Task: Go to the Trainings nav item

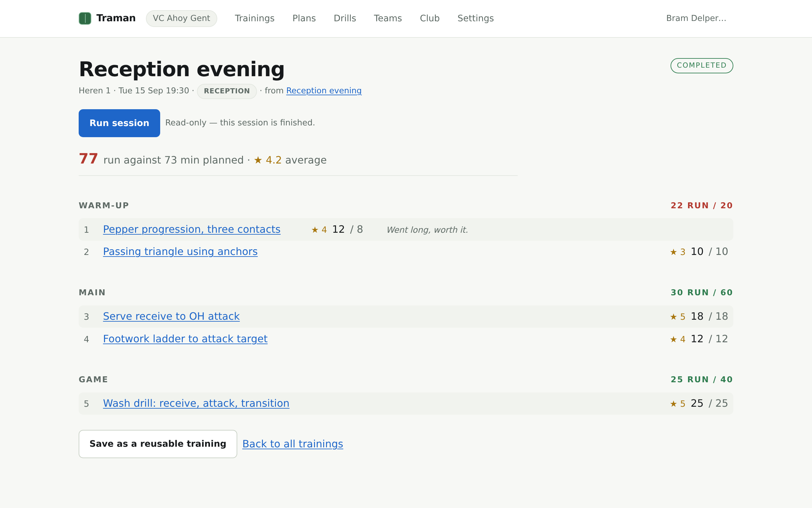Action: point(254,18)
